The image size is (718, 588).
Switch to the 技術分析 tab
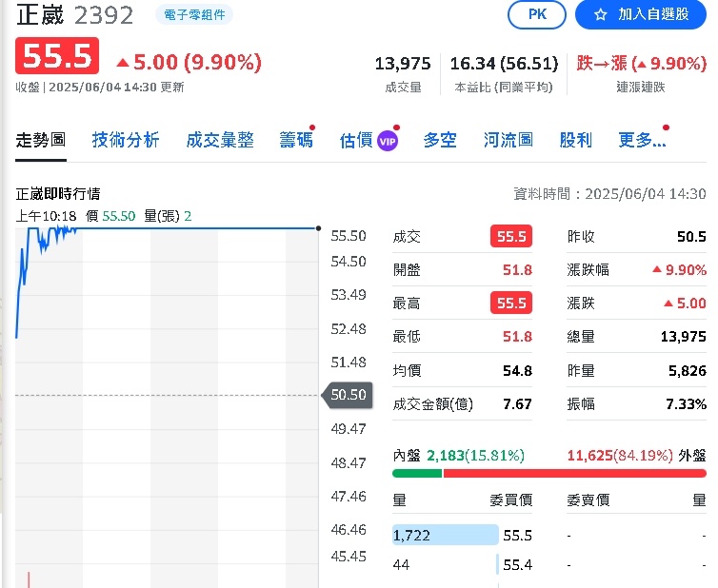point(126,140)
